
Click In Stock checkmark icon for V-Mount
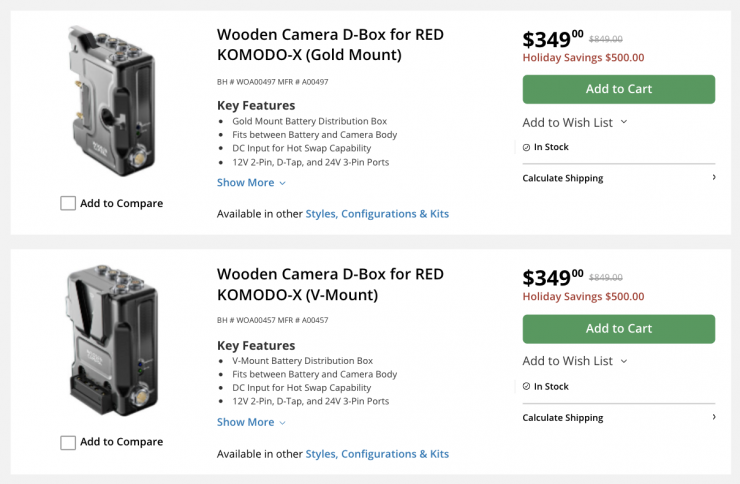point(526,386)
